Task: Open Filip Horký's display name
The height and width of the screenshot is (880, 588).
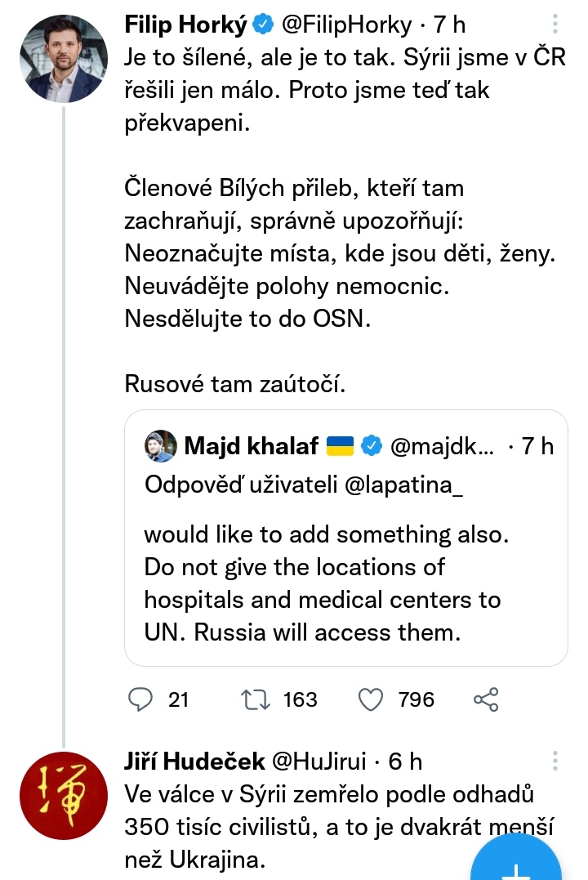Action: pos(185,25)
